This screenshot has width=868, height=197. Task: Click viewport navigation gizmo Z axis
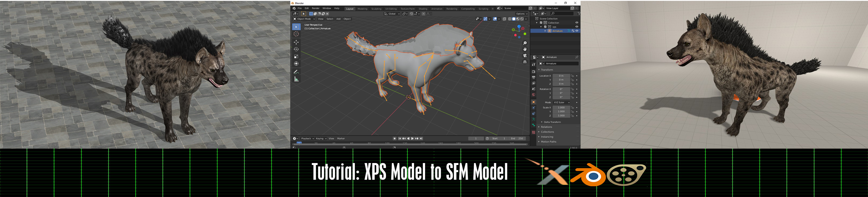pos(519,26)
